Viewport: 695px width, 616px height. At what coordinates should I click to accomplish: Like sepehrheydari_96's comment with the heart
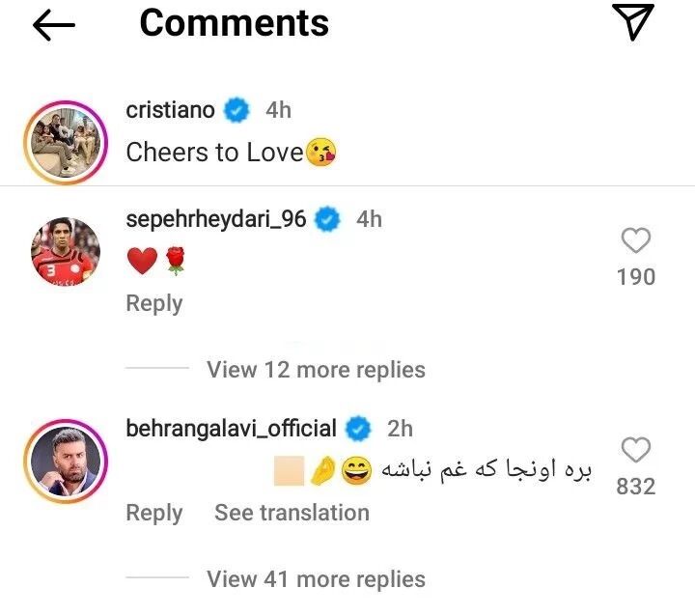tap(635, 241)
